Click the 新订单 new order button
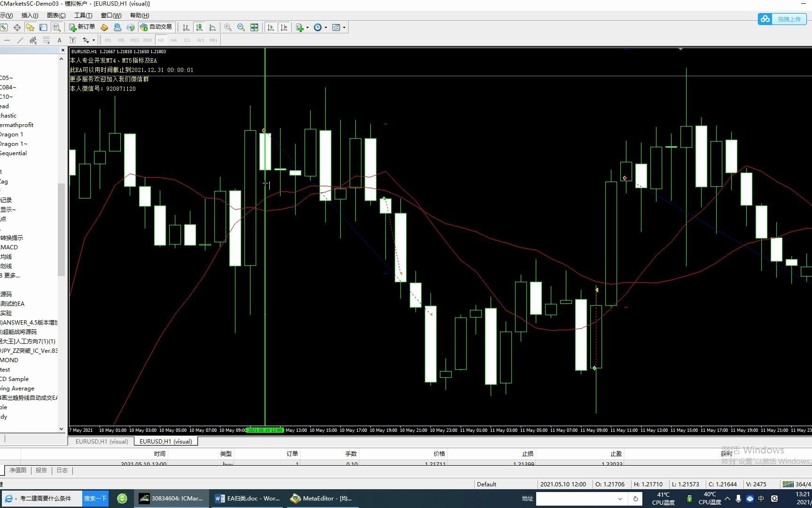 [x=82, y=27]
